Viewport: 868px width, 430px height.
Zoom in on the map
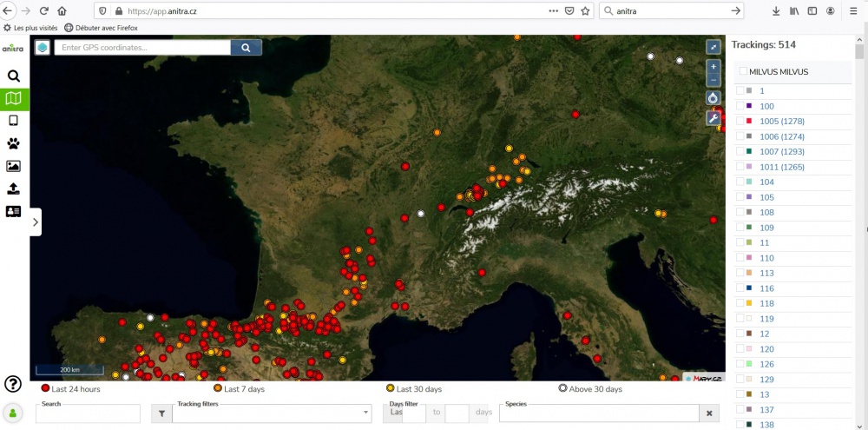click(713, 67)
